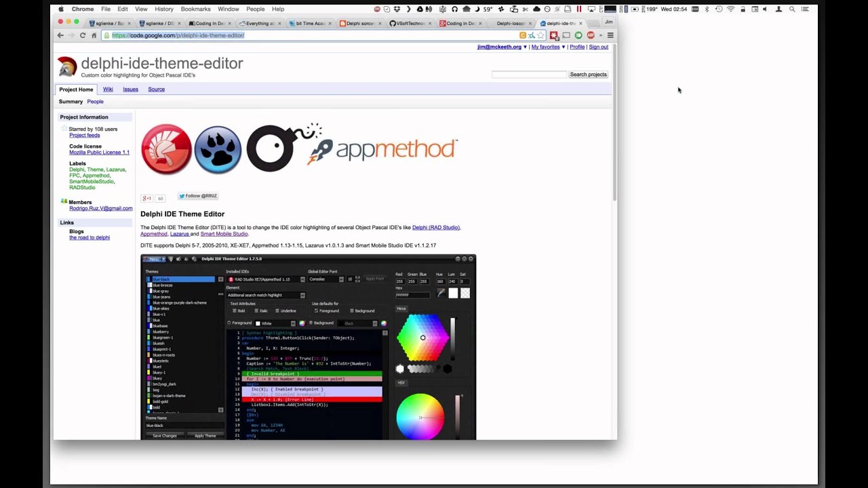Open the Mozilla Public License 1.1 link

pyautogui.click(x=99, y=152)
